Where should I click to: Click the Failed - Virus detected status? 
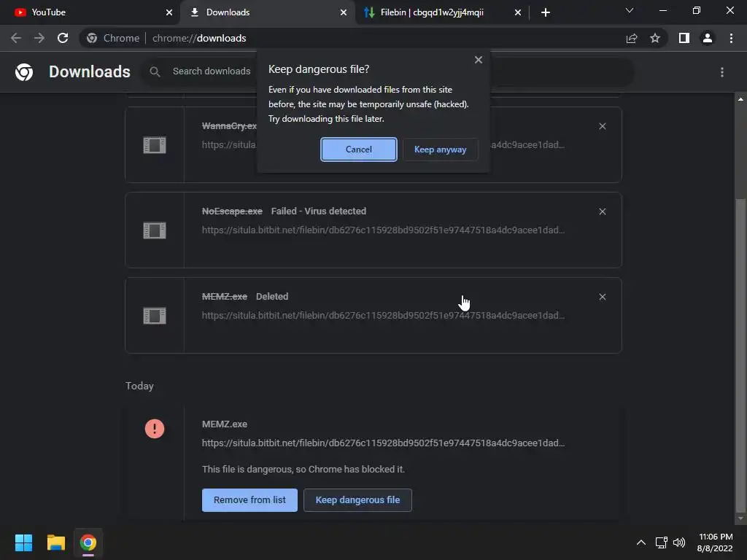click(319, 211)
